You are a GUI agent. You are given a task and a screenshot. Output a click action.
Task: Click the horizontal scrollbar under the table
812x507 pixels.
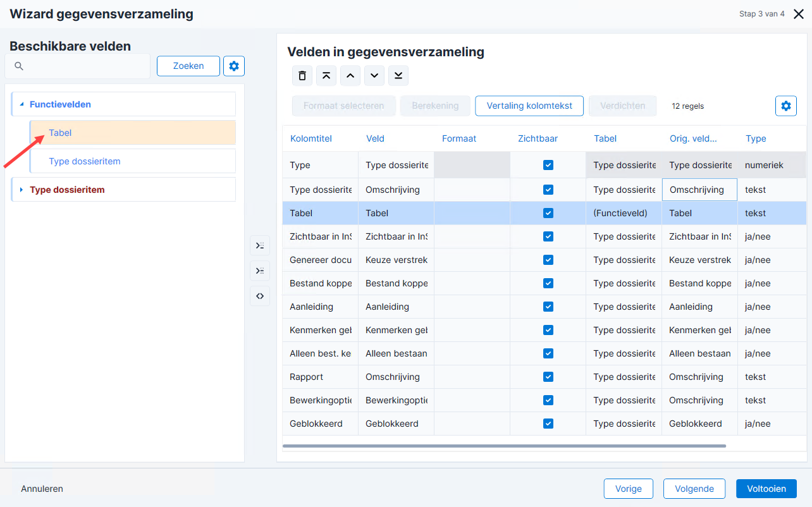coord(504,446)
